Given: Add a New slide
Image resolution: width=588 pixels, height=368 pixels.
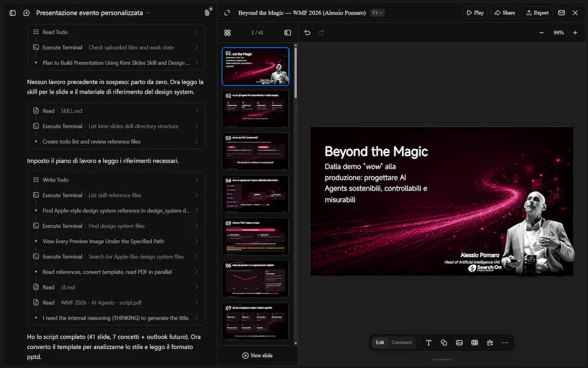Looking at the screenshot, I should click(x=258, y=356).
